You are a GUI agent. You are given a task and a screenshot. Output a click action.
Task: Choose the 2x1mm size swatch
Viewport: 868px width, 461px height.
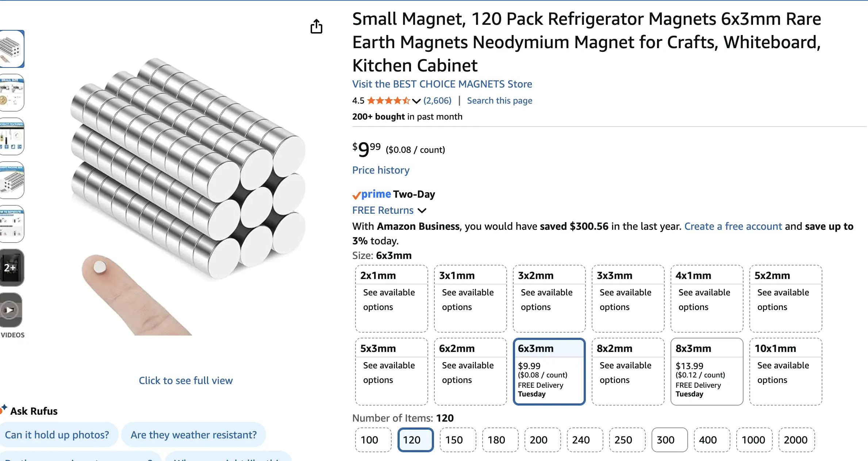[391, 299]
